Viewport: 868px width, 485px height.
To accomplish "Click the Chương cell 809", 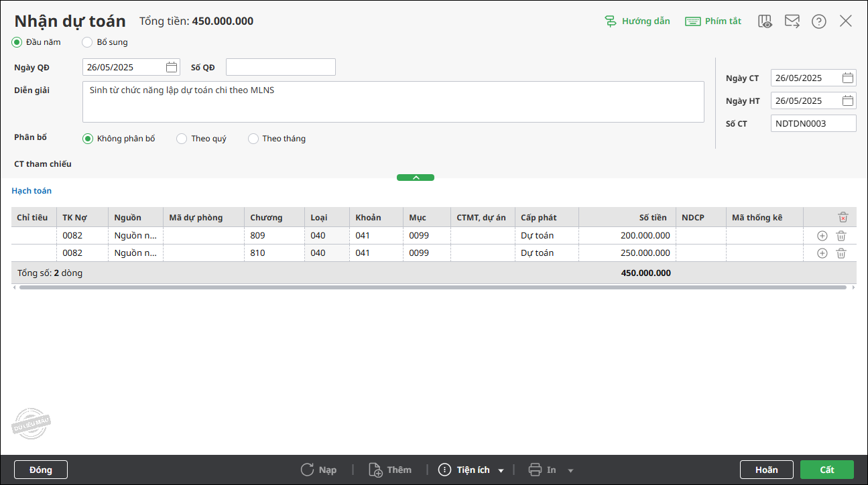I will point(274,236).
